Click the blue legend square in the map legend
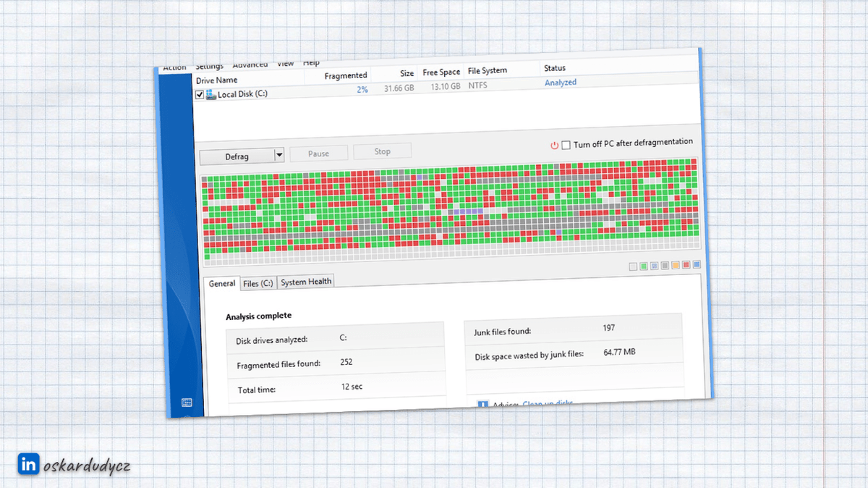868x488 pixels. [696, 265]
